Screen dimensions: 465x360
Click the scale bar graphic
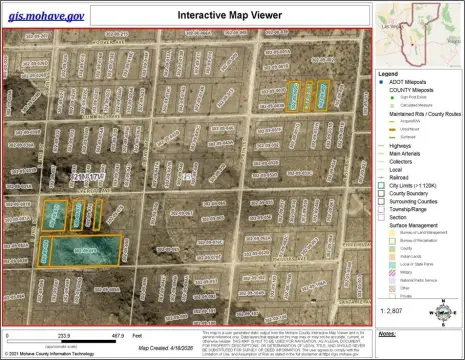pyautogui.click(x=61, y=341)
